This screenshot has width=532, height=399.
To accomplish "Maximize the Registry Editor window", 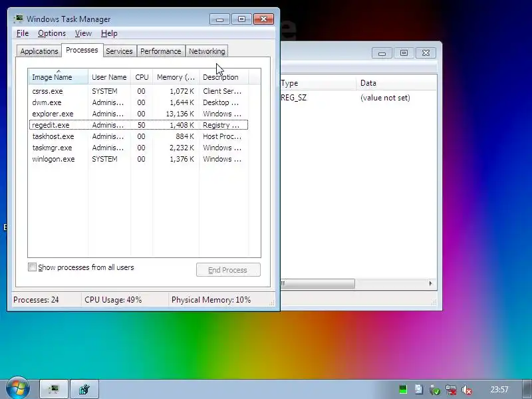I will pyautogui.click(x=404, y=53).
